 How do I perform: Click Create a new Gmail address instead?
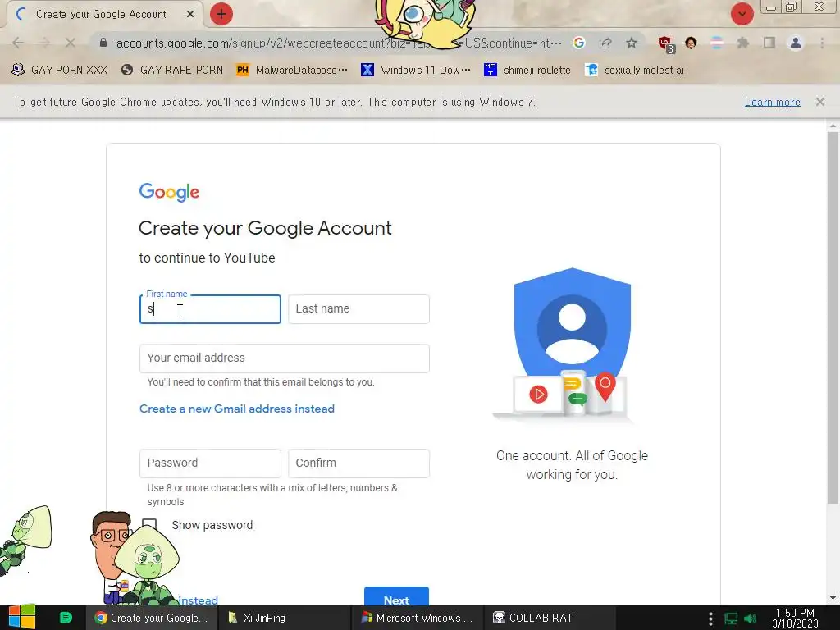(237, 409)
